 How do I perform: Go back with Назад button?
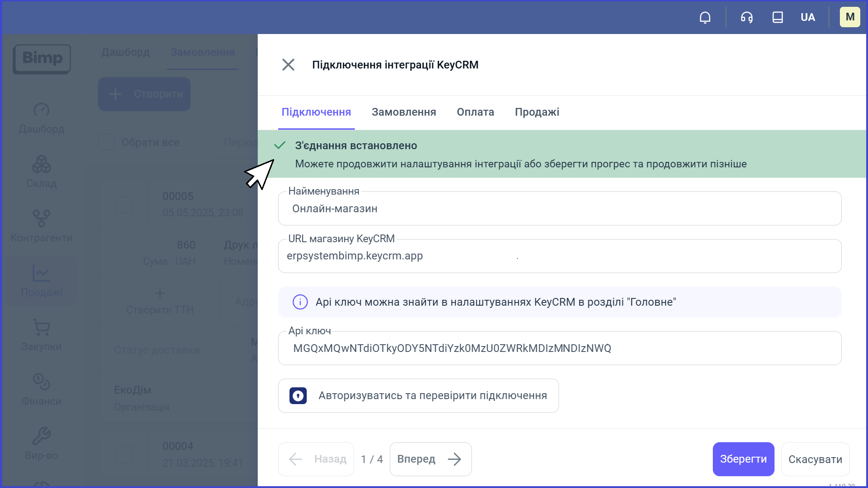click(316, 459)
